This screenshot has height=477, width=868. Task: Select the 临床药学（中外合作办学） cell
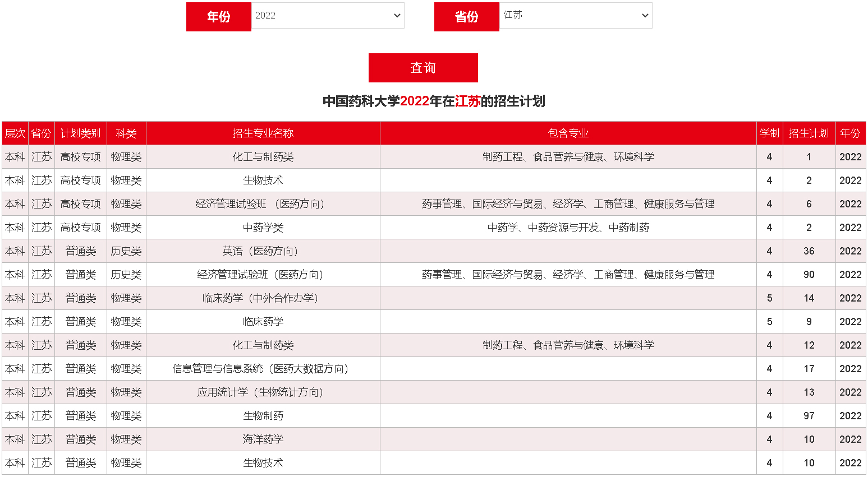point(263,298)
